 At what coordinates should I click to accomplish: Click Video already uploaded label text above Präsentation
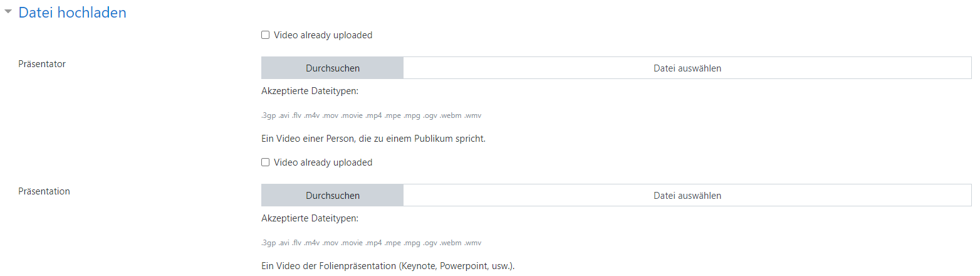coord(323,162)
